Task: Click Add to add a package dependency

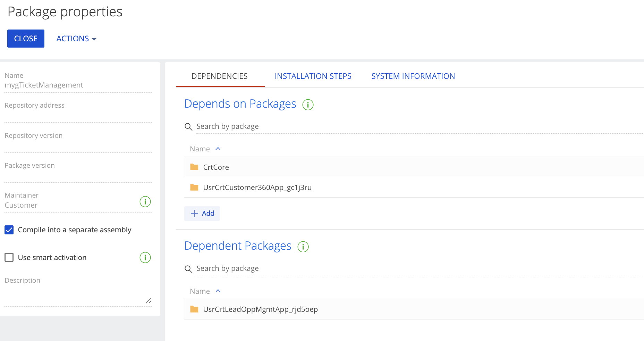Action: (x=202, y=213)
